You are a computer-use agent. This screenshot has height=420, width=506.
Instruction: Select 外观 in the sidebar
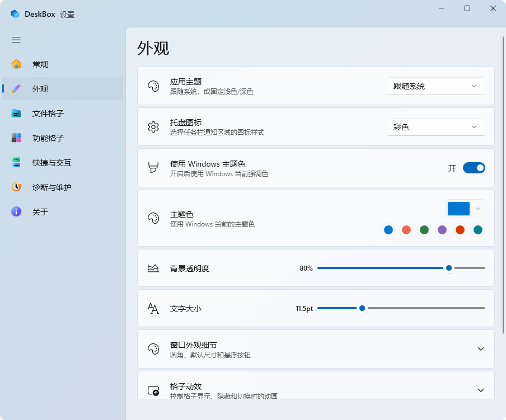[63, 88]
